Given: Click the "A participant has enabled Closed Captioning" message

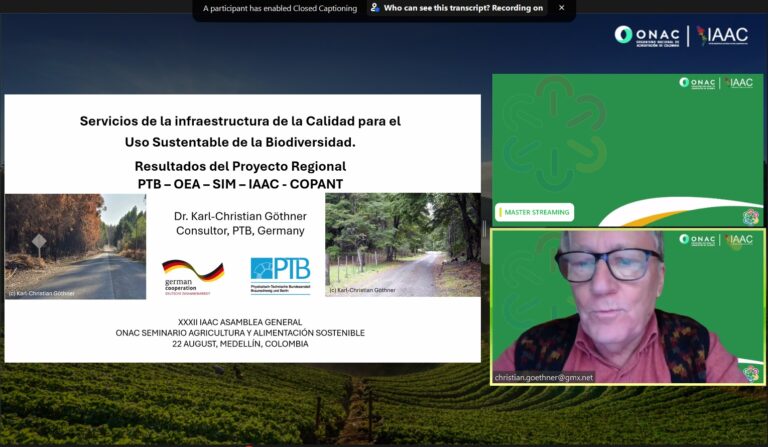Looking at the screenshot, I should [x=279, y=8].
